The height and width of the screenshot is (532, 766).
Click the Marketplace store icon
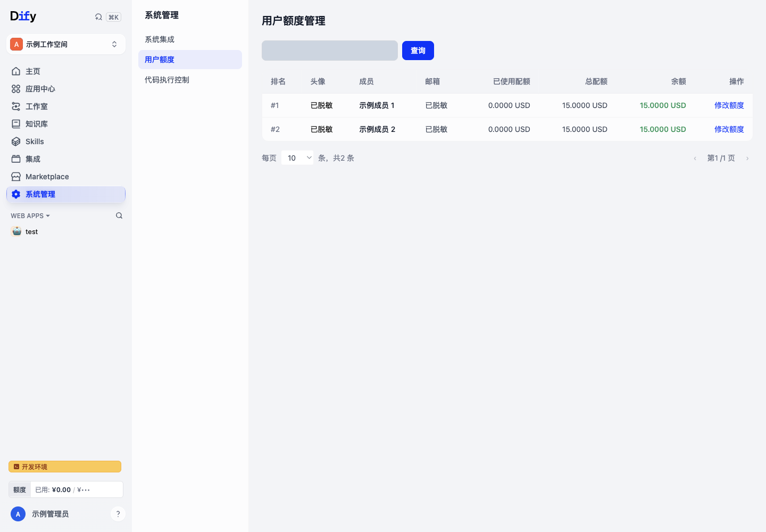click(16, 177)
